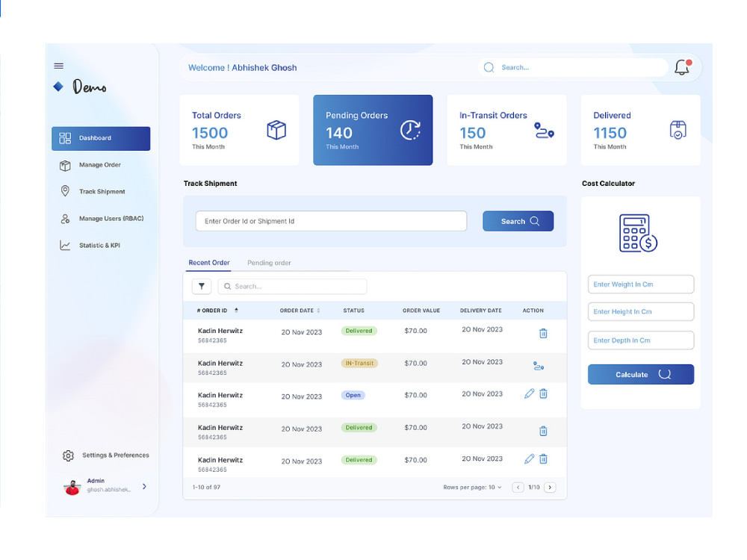This screenshot has width=747, height=560.
Task: Click the Statistic chart icon
Action: click(65, 245)
